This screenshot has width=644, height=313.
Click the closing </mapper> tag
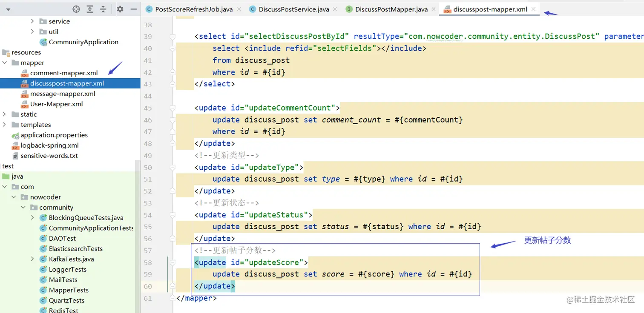pyautogui.click(x=196, y=298)
